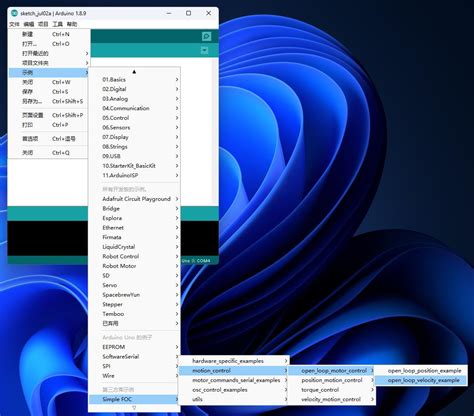Open the 文件 menu in menu bar
This screenshot has width=474, height=416.
(x=14, y=24)
